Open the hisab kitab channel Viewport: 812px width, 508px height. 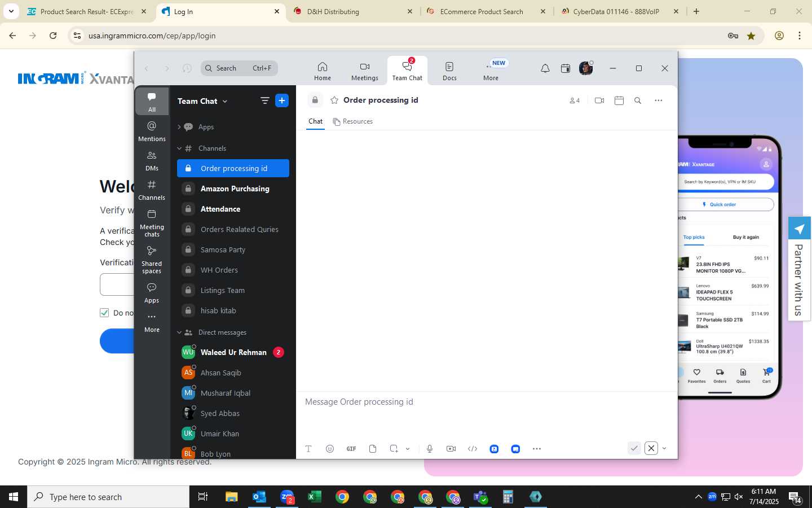point(233,310)
